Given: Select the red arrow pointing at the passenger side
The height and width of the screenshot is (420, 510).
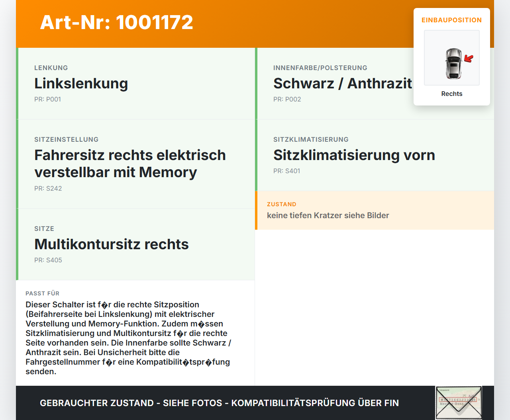Looking at the screenshot, I should tap(469, 58).
